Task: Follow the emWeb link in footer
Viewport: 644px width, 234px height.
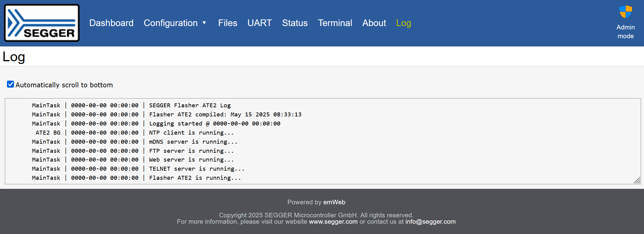Action: (334, 202)
